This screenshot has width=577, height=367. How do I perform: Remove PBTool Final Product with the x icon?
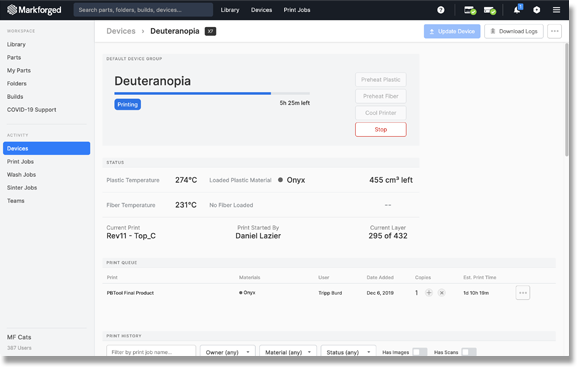coord(442,293)
